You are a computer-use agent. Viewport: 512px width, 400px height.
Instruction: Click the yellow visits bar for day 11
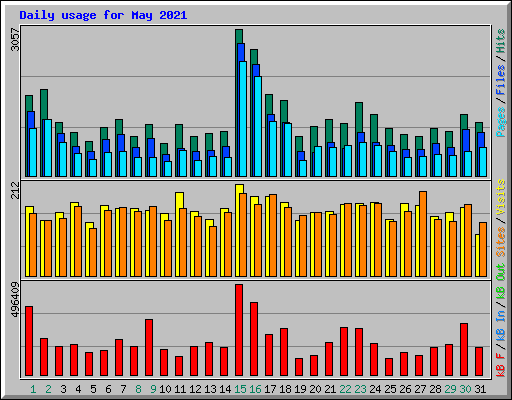(x=179, y=200)
